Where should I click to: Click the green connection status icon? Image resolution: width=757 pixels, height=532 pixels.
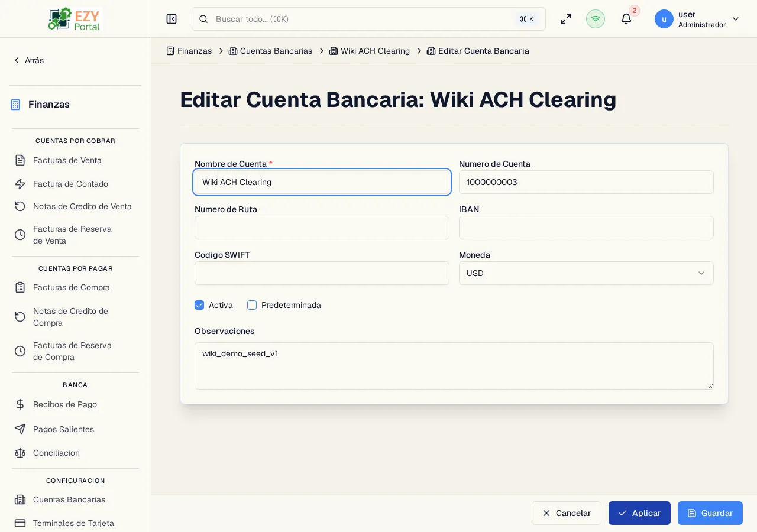(596, 19)
